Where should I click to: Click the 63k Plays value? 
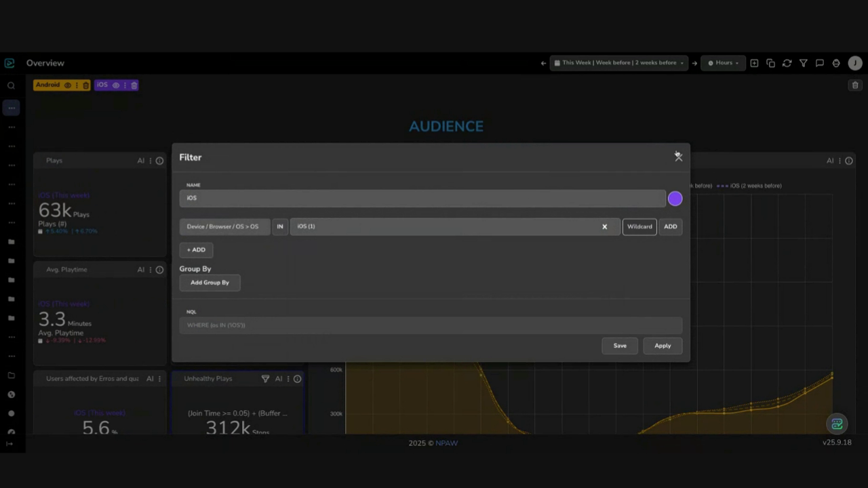64,211
